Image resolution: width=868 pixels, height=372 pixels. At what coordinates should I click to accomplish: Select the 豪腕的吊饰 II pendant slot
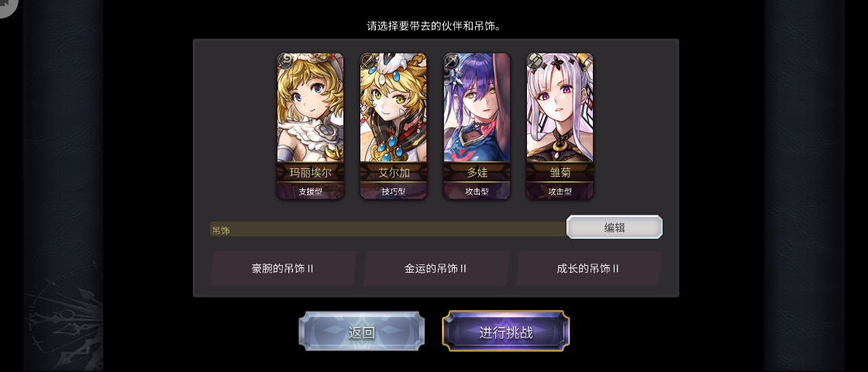283,268
